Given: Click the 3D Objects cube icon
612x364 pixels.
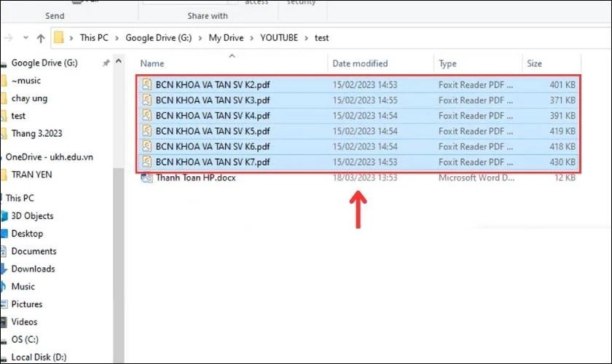Looking at the screenshot, I should [4, 215].
